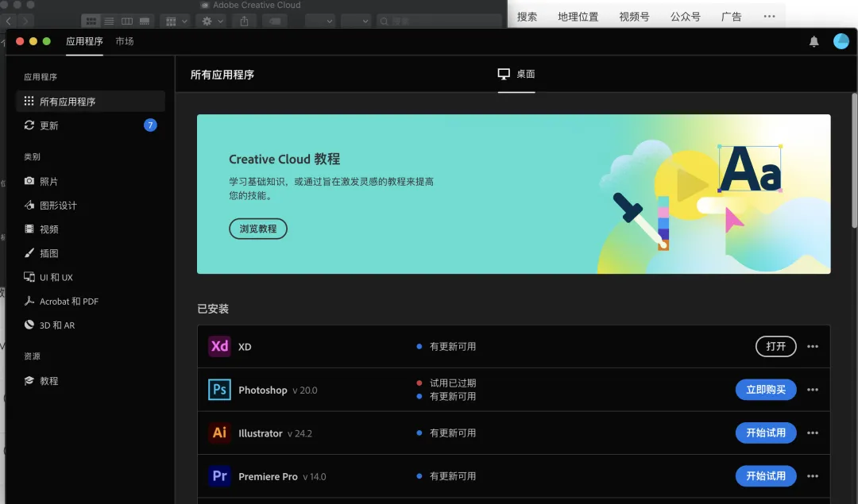Click 开始试用 for Illustrator

click(766, 433)
